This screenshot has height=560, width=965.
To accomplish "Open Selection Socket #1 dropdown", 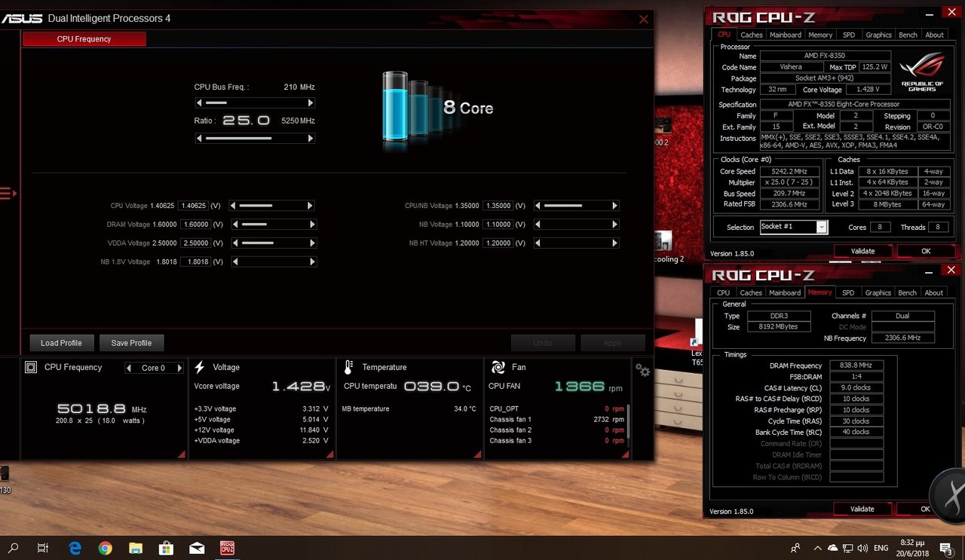I will tap(822, 227).
